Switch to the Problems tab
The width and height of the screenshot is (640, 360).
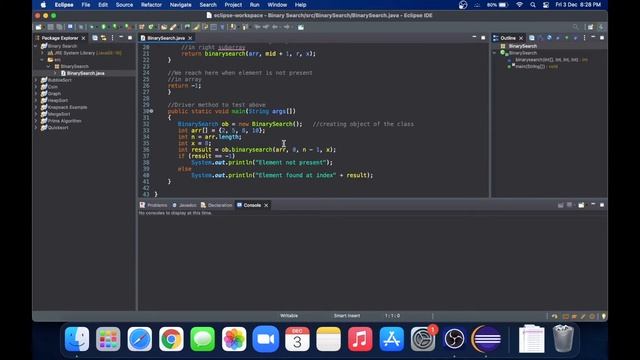[x=153, y=205]
